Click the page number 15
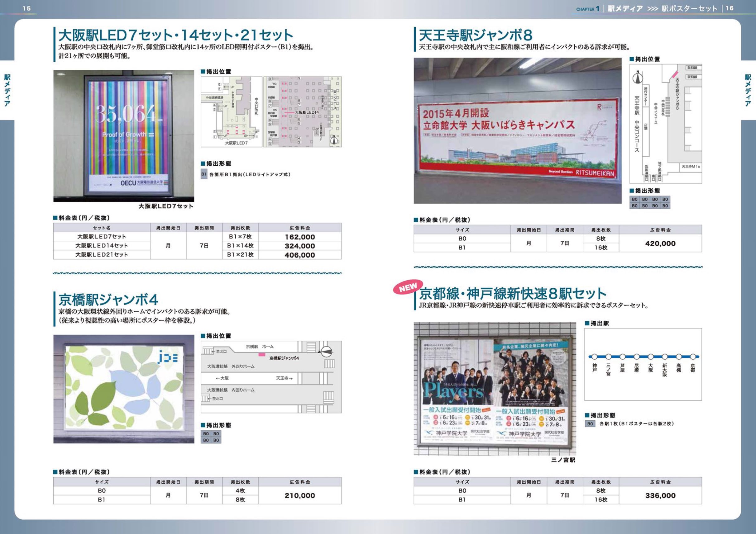Image resolution: width=756 pixels, height=534 pixels. tap(27, 8)
